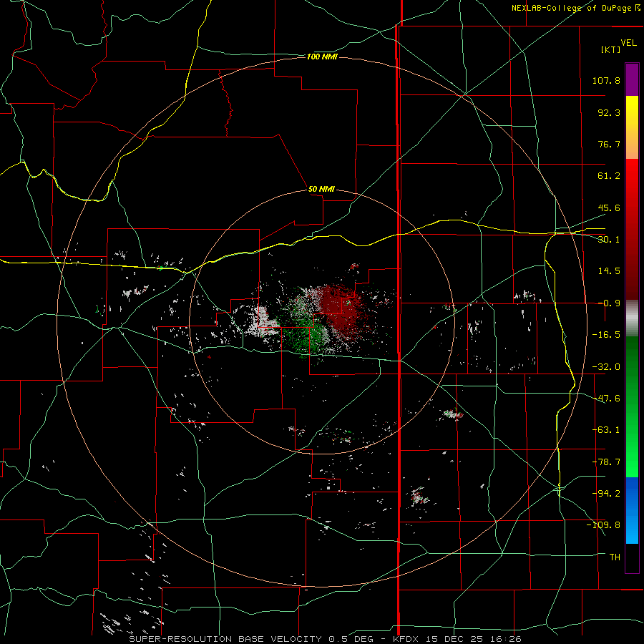Click the -109.8 velocity scale value

click(x=603, y=525)
